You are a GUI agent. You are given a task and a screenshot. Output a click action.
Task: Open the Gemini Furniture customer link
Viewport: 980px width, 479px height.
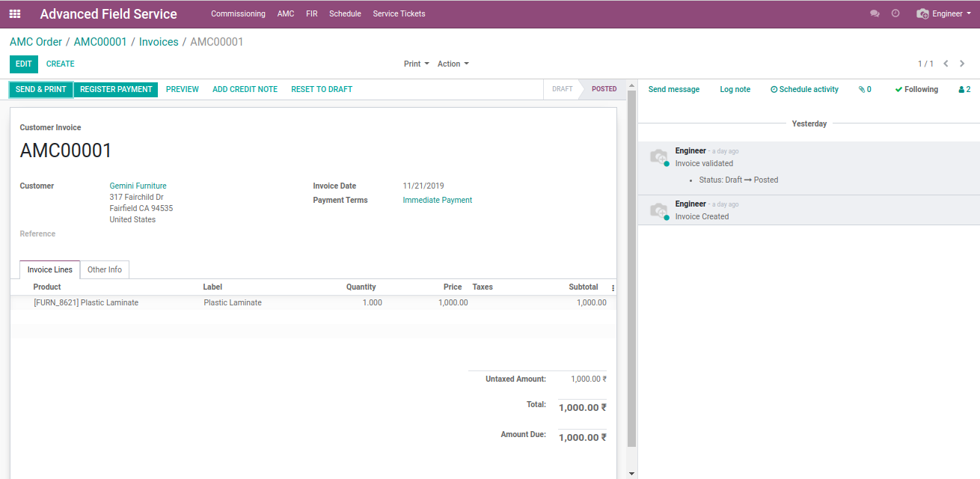(138, 186)
